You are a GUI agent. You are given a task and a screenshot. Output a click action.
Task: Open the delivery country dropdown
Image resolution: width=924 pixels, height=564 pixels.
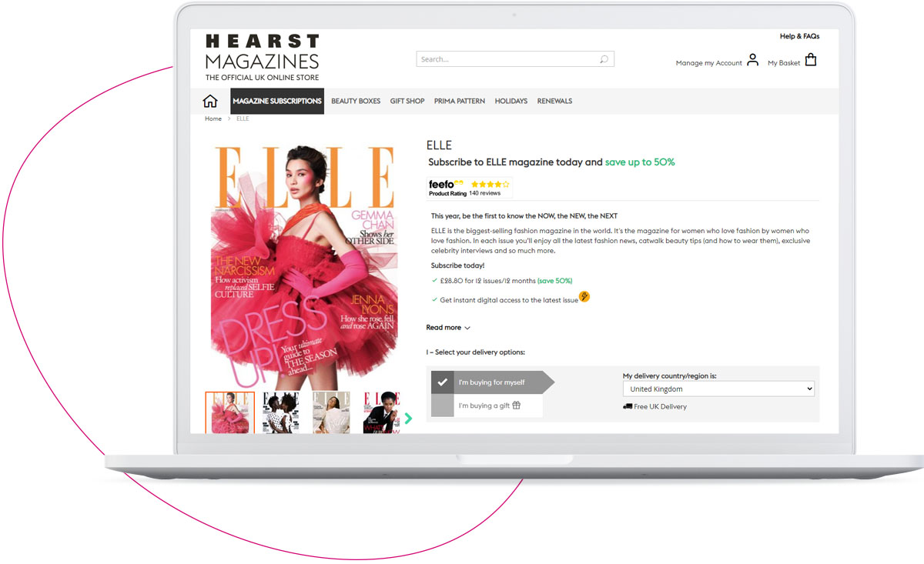click(x=718, y=389)
